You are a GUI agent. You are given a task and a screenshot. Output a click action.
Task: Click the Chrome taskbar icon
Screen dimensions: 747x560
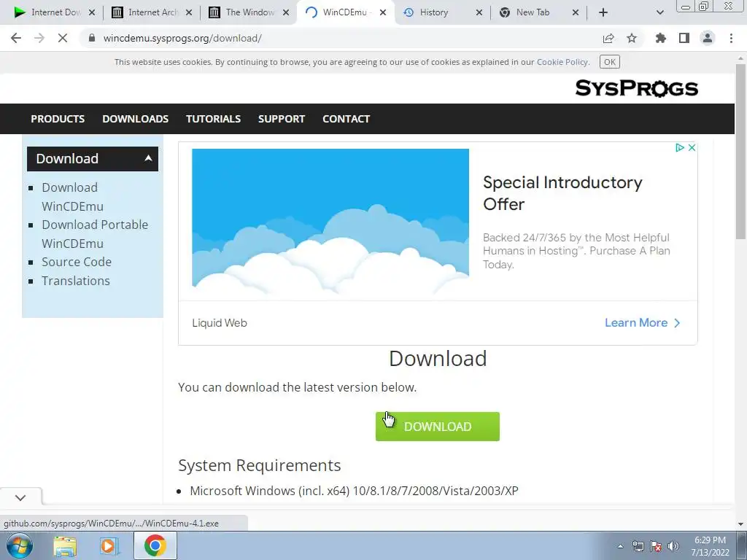pyautogui.click(x=155, y=545)
